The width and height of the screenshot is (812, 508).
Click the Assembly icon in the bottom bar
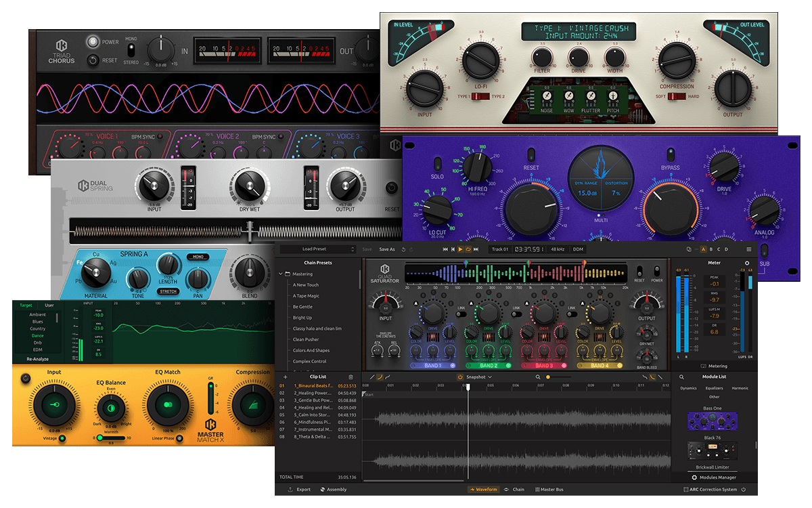pos(323,489)
